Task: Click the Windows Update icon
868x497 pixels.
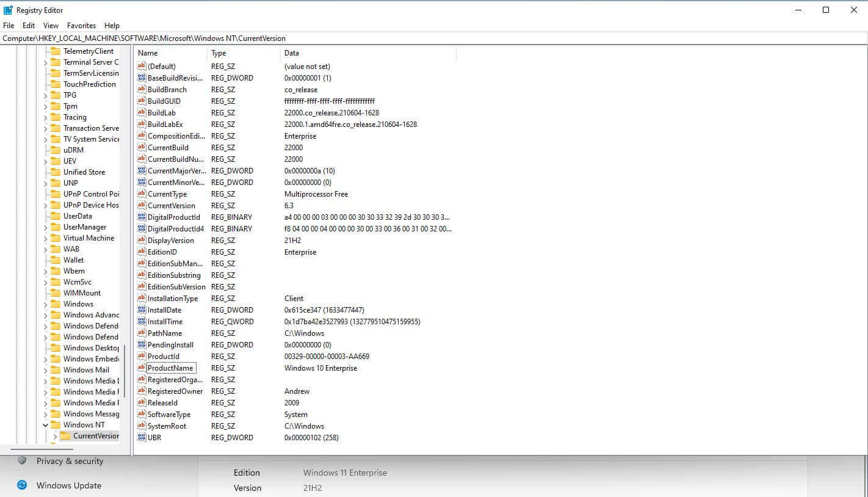Action: 22,485
